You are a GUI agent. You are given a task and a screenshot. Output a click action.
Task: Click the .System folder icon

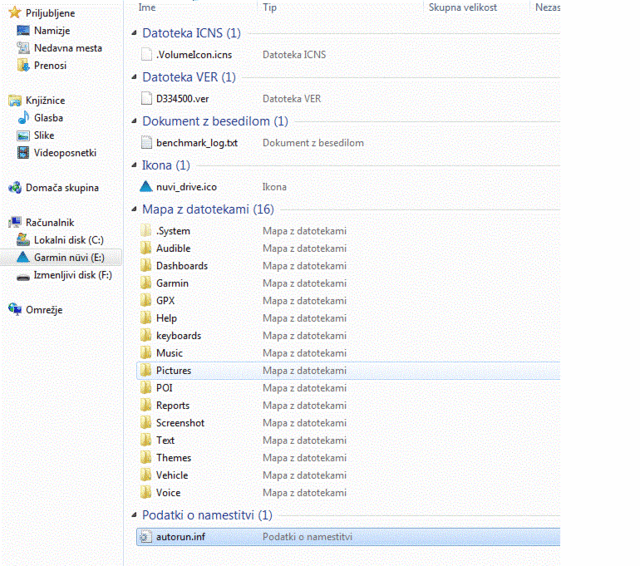pos(146,231)
